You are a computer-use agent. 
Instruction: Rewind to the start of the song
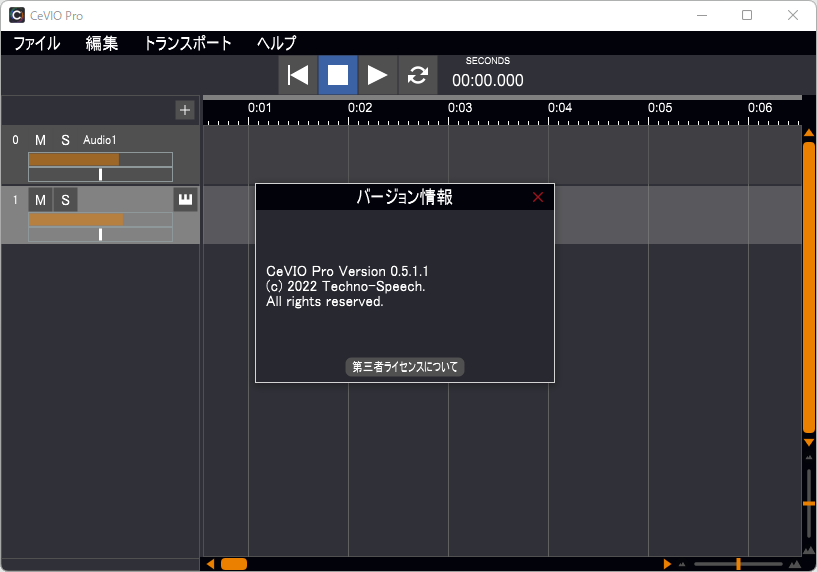click(x=298, y=75)
